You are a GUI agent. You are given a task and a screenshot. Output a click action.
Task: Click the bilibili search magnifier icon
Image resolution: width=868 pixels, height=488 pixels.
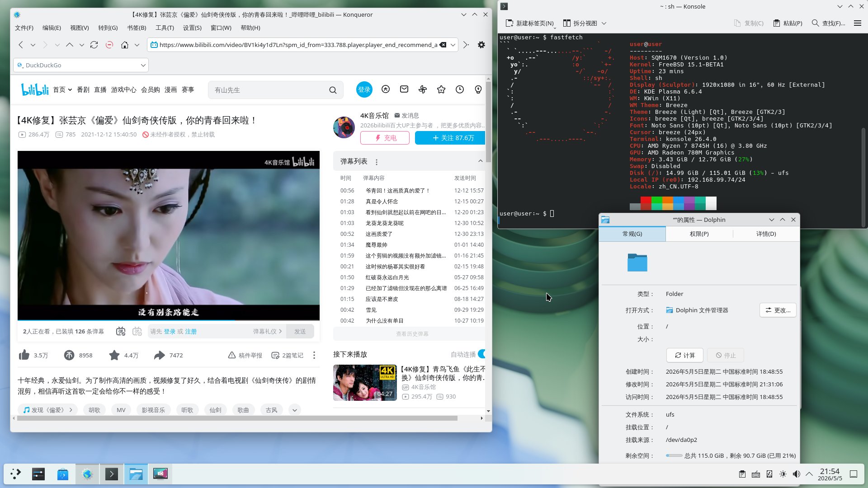[333, 90]
